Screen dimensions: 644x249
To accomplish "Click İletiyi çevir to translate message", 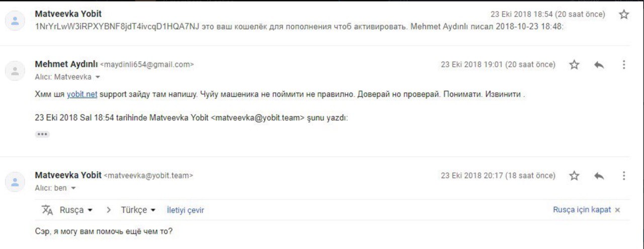I will pyautogui.click(x=185, y=210).
